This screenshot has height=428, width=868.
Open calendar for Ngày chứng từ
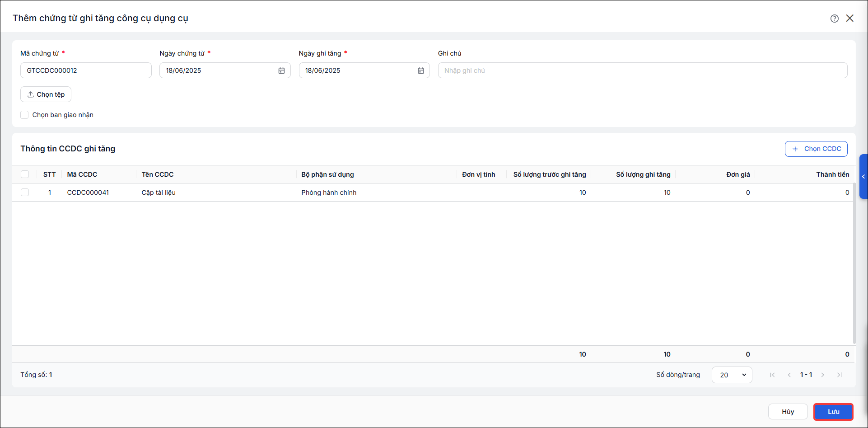point(281,71)
